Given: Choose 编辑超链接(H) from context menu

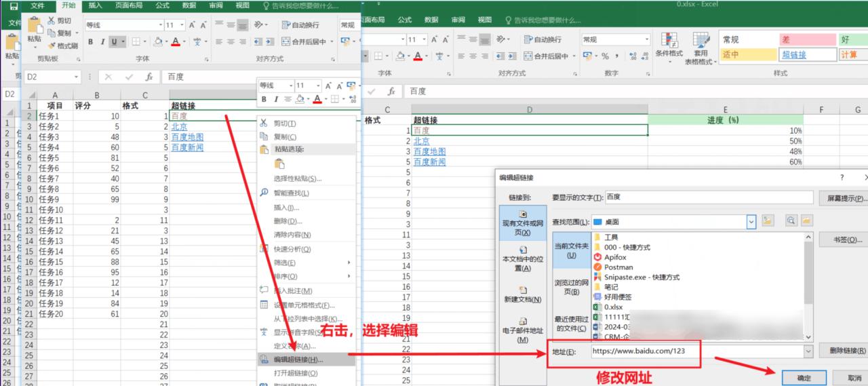Looking at the screenshot, I should point(307,360).
